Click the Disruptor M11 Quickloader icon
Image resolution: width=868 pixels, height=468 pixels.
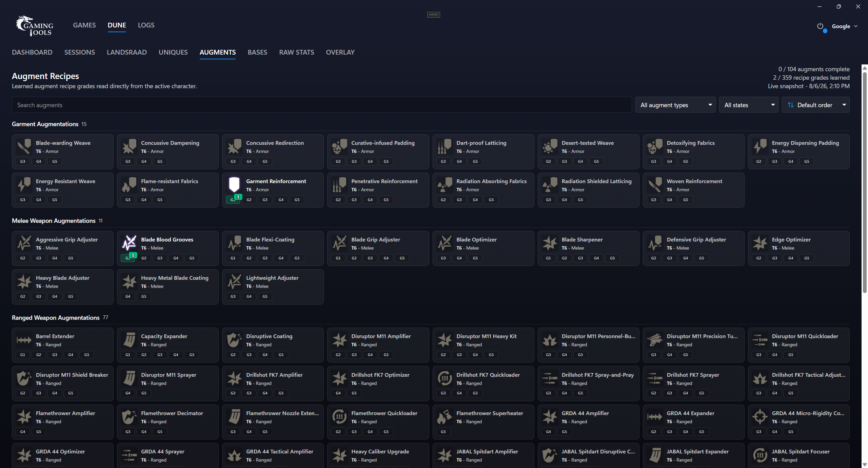tap(760, 340)
